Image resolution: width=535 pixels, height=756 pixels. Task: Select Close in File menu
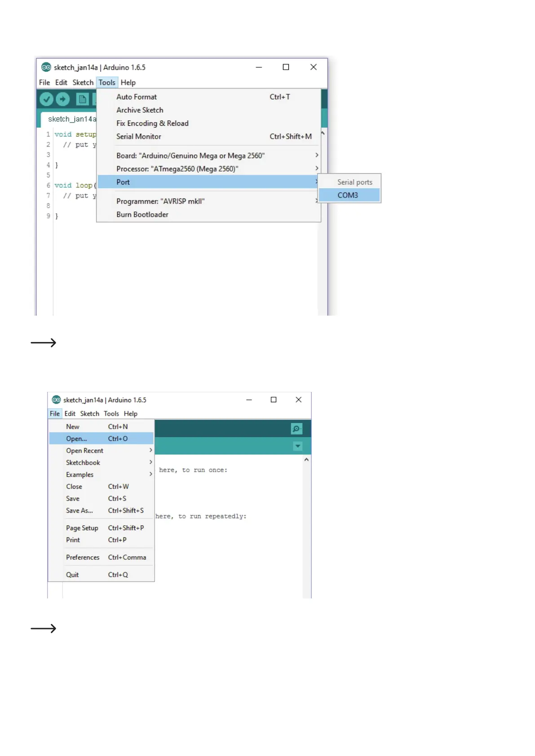(102, 487)
